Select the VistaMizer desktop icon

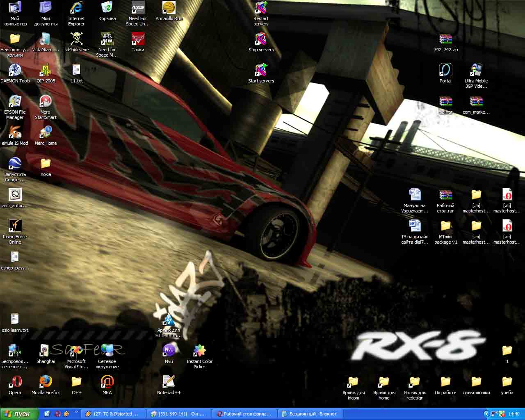46,43
